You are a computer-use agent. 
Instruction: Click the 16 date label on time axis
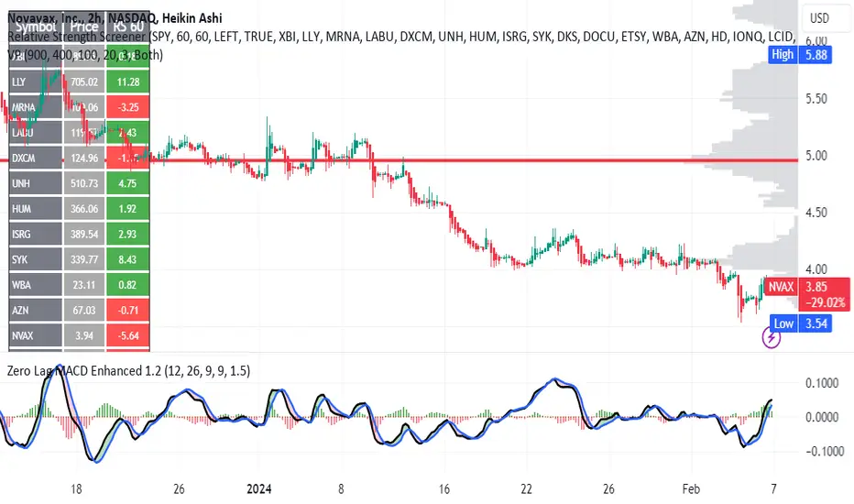click(444, 489)
